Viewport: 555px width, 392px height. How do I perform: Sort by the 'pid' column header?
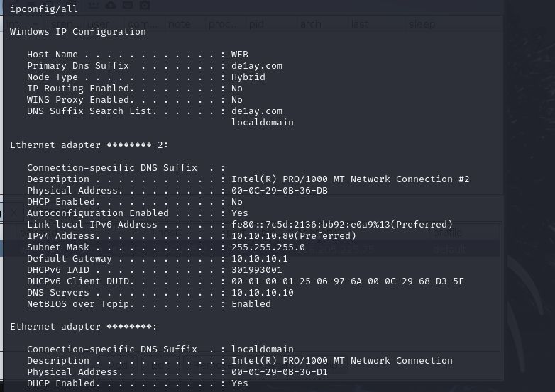point(256,24)
